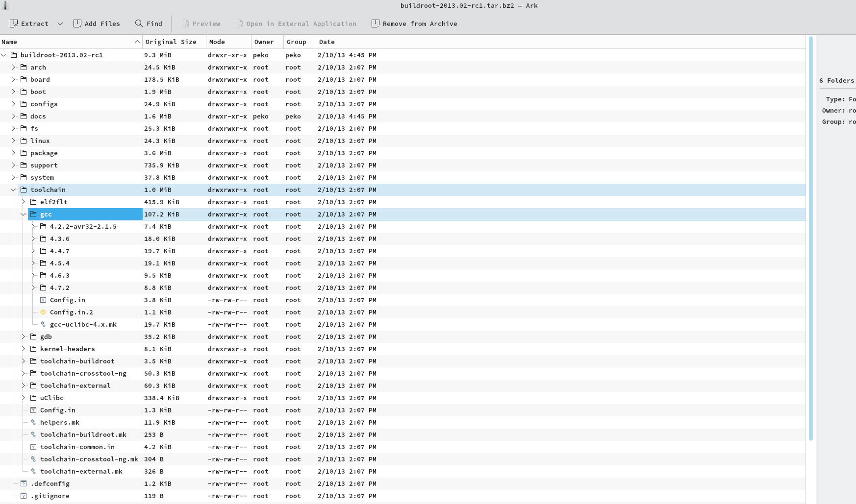This screenshot has height=504, width=856.
Task: Select the 4.3.6 folder icon
Action: click(x=43, y=239)
